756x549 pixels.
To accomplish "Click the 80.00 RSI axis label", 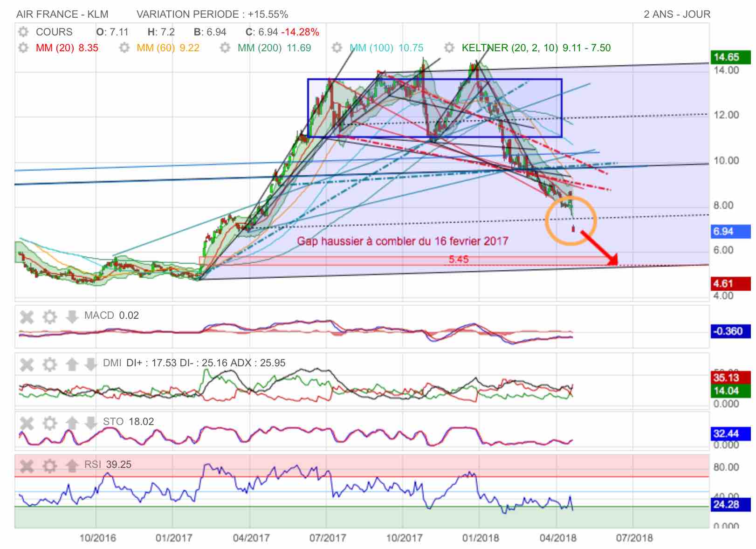I will pyautogui.click(x=726, y=467).
